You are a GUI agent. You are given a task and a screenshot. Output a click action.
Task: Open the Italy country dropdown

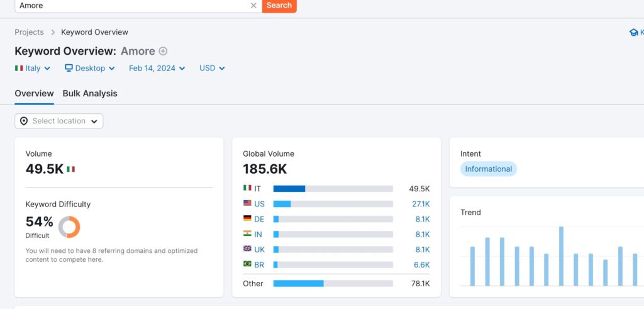(x=33, y=68)
